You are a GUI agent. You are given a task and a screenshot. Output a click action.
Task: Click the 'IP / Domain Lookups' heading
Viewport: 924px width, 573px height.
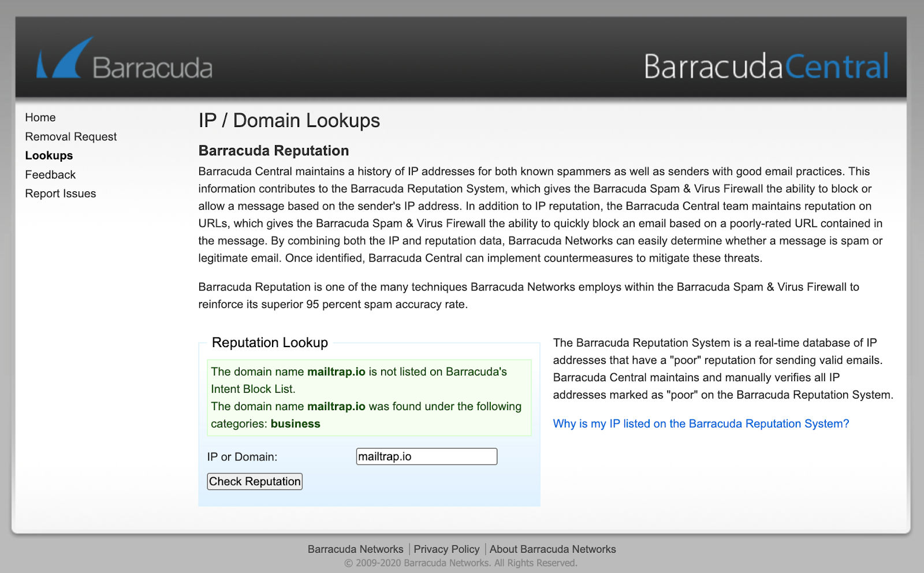pyautogui.click(x=289, y=120)
